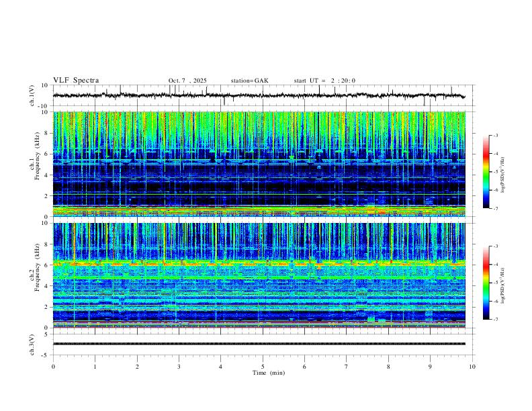Click the '6' kHz tick on ch.2 spectrogram
Image resolution: width=532 pixels, height=411 pixels.
(x=47, y=265)
